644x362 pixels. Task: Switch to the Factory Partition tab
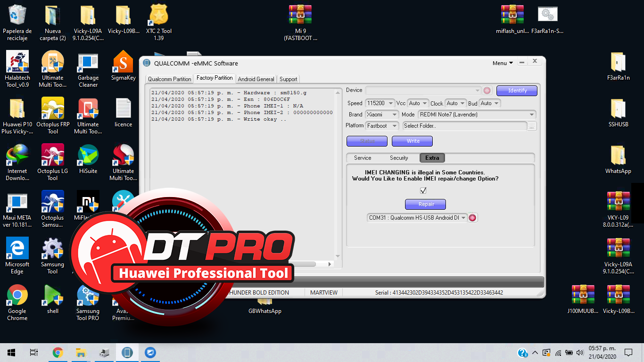(x=215, y=78)
